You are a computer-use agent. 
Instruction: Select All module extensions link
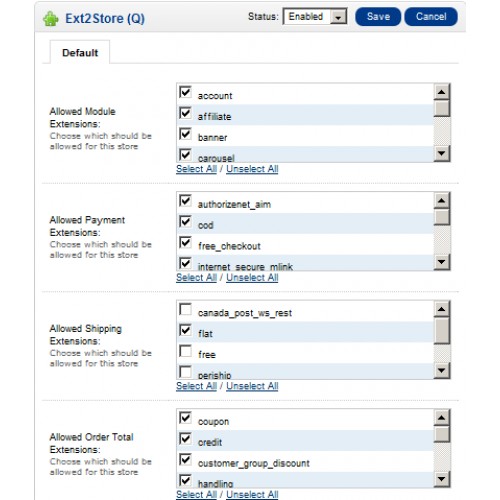click(196, 169)
